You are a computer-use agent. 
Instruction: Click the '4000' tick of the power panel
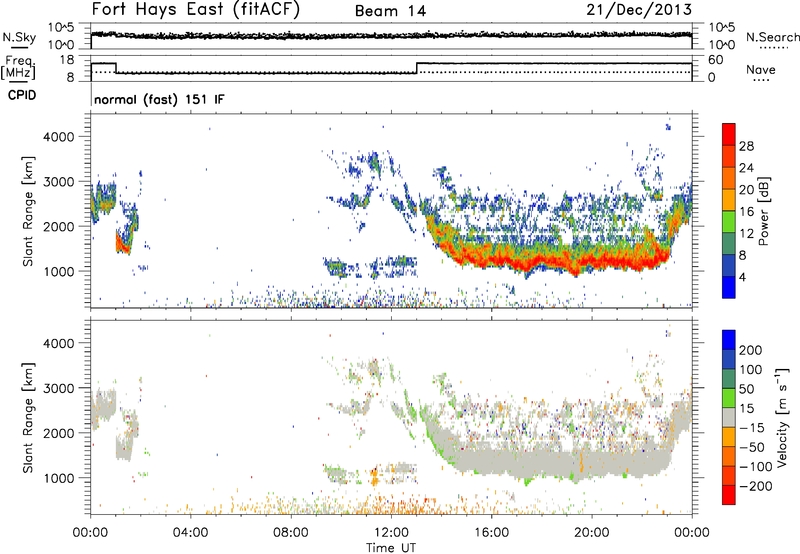58,137
